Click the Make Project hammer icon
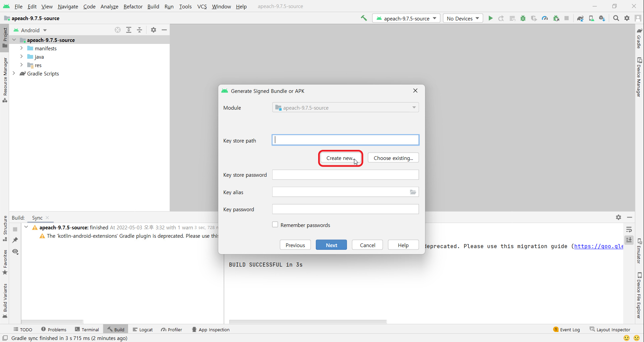Image resolution: width=644 pixels, height=342 pixels. [x=364, y=18]
